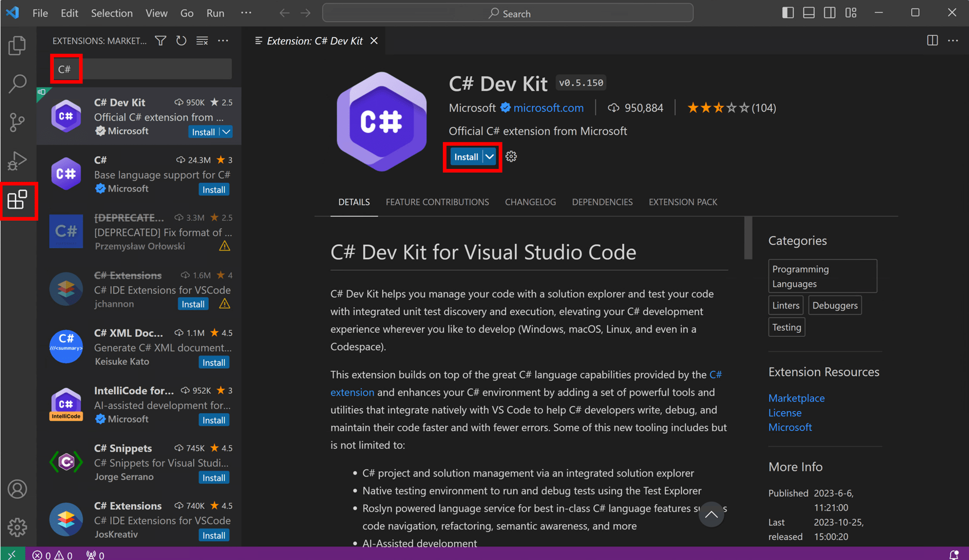Viewport: 969px width, 560px height.
Task: Open the Run and Debug view
Action: click(18, 161)
